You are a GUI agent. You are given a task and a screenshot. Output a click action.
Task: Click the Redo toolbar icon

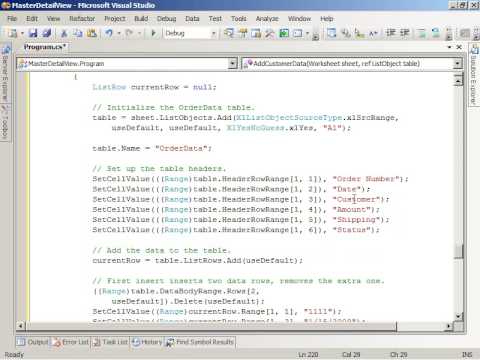[x=130, y=33]
